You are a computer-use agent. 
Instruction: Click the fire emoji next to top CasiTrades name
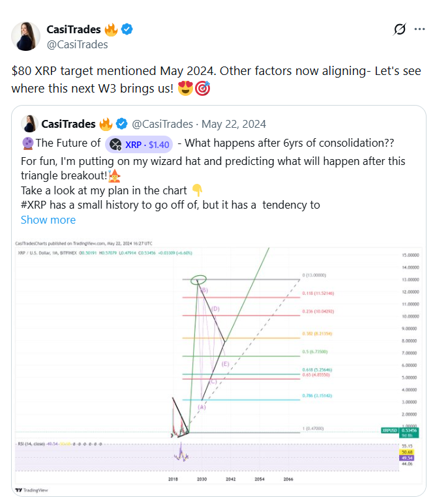tap(111, 29)
